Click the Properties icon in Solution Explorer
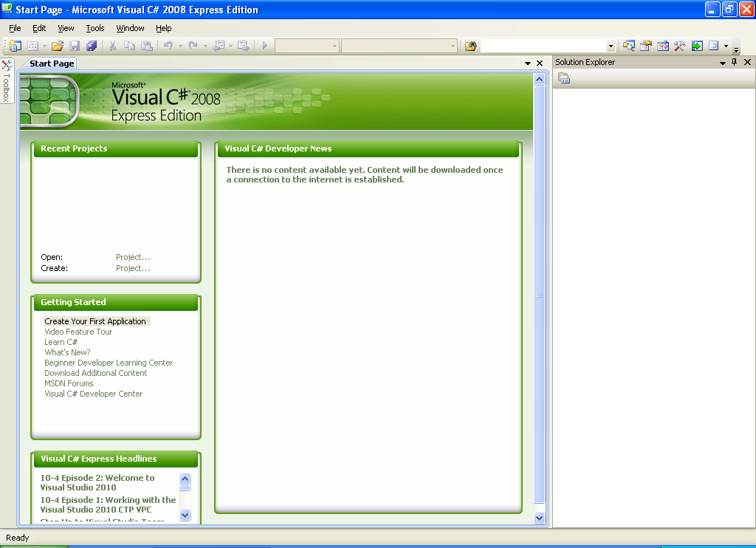756x548 pixels. click(564, 78)
